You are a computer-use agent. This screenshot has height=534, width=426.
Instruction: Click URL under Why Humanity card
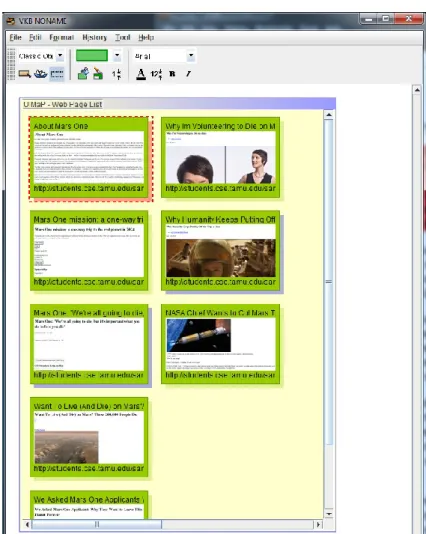pos(221,282)
